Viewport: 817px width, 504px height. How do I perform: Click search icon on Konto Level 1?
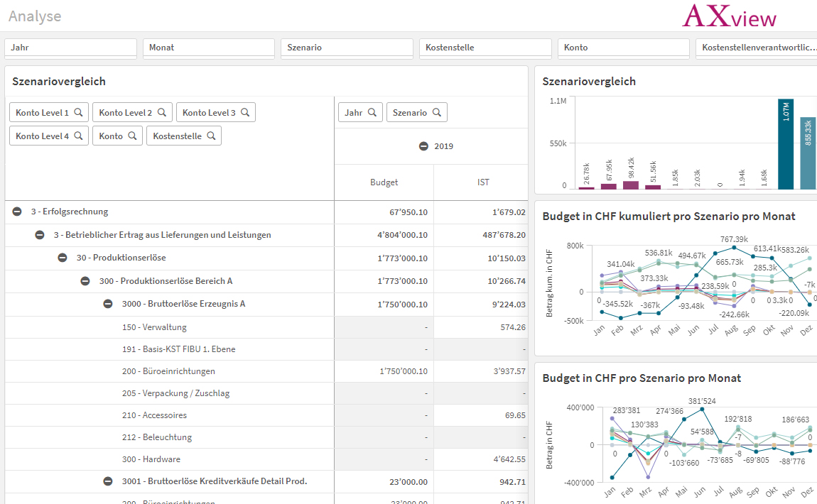[78, 112]
